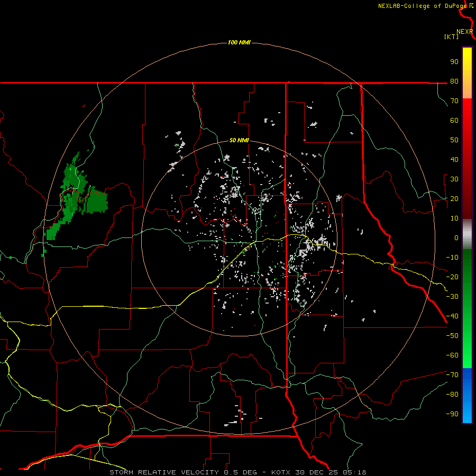
Task: Click the "50 NMI" range ring label
Action: (x=239, y=140)
